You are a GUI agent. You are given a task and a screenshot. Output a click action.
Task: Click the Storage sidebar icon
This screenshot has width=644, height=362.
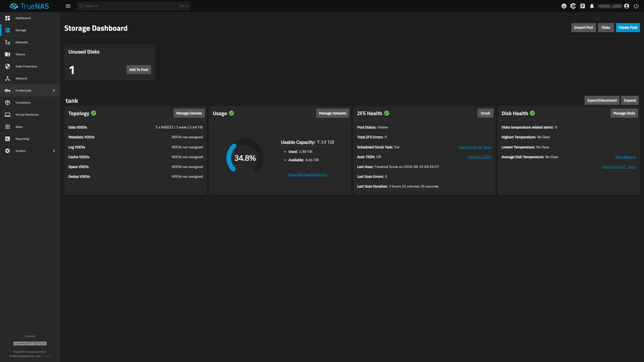click(8, 30)
